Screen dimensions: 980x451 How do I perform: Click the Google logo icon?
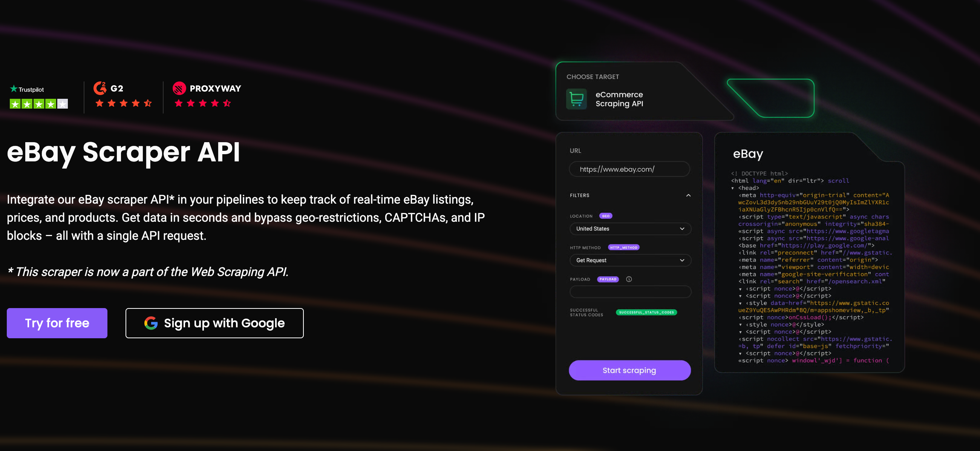151,323
